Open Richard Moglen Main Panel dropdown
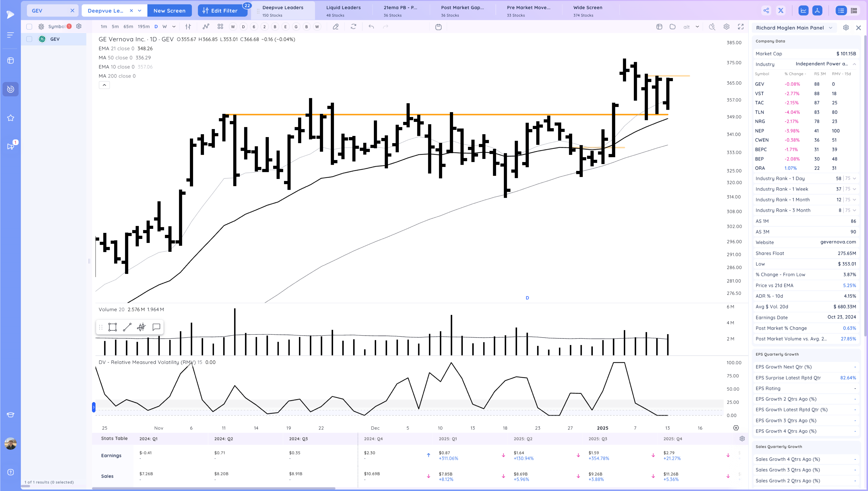This screenshot has width=868, height=491. point(830,28)
